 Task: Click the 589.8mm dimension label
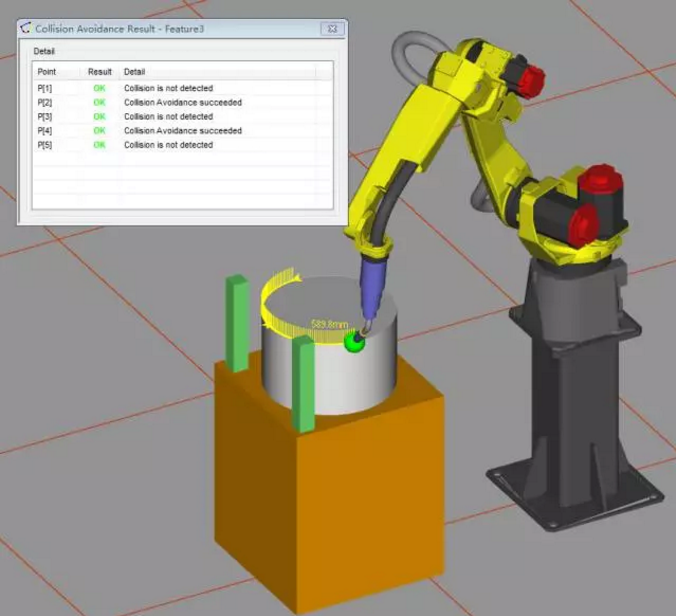[x=329, y=324]
